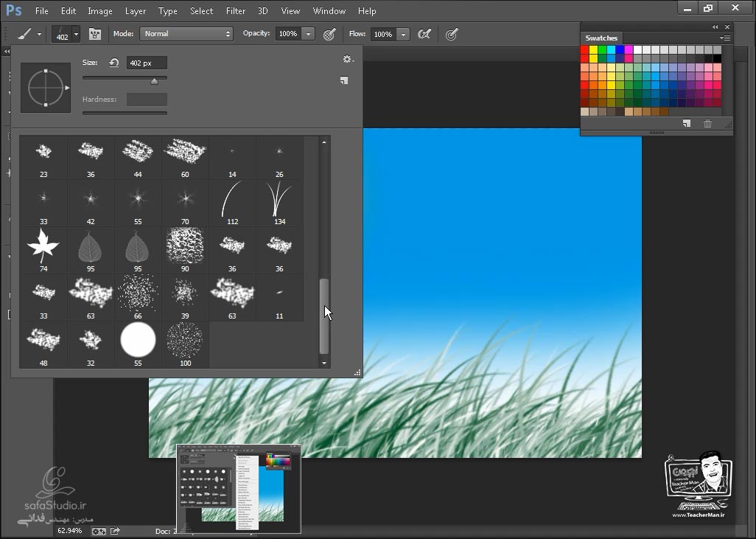Viewport: 756px width, 539px height.
Task: Open the View menu
Action: (290, 10)
